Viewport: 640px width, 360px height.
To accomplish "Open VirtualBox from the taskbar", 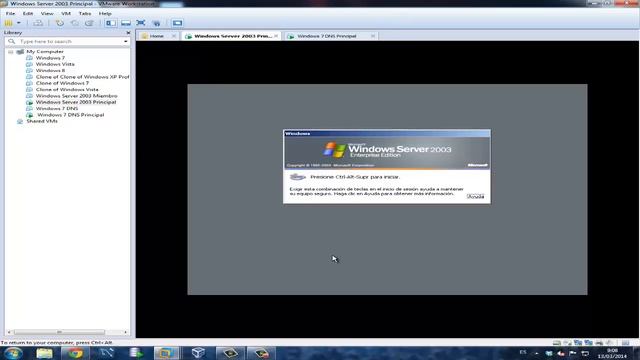I will [198, 353].
